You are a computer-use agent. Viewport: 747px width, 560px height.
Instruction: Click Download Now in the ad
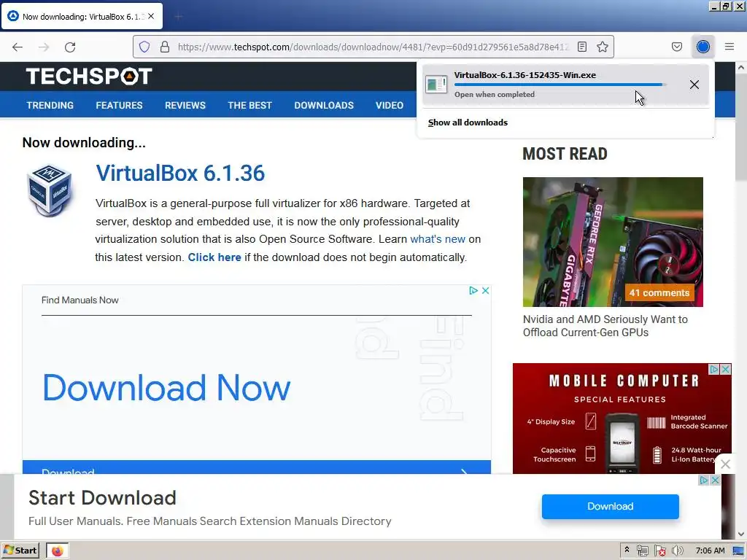(167, 387)
